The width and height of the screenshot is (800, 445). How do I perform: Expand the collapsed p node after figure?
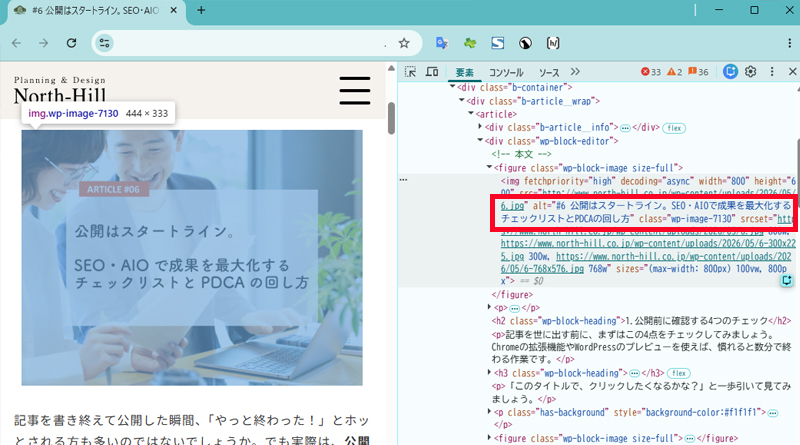(x=489, y=307)
